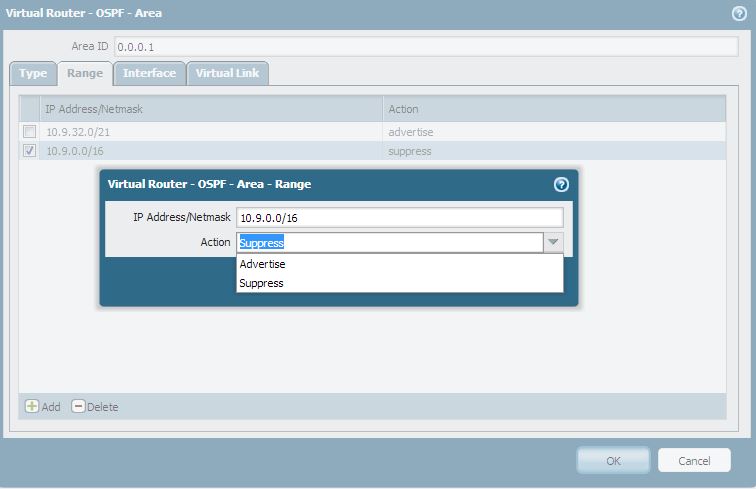756x489 pixels.
Task: Select the 10.9.32.0/21 table cell
Action: pyautogui.click(x=211, y=132)
